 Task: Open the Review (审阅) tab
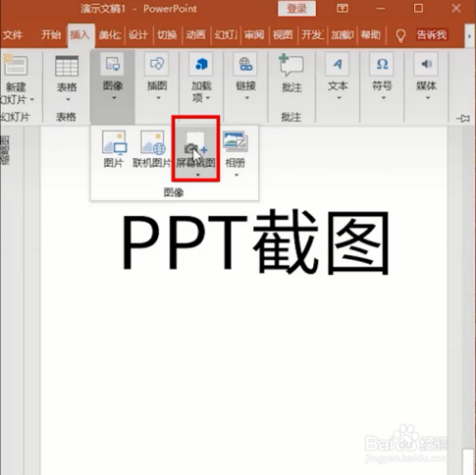click(x=254, y=34)
